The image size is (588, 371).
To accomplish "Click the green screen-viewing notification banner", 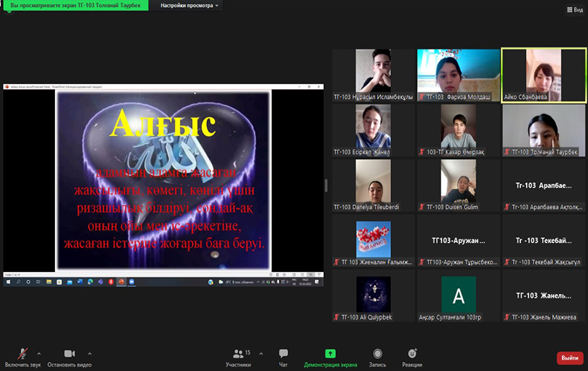I will click(x=75, y=6).
